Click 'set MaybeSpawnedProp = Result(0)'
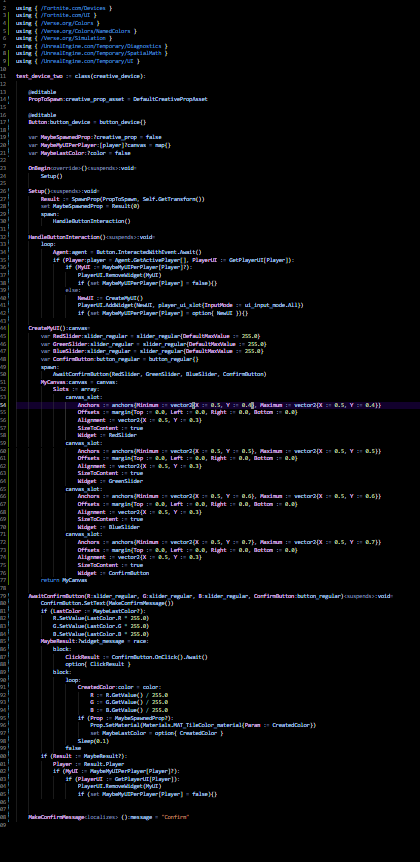This screenshot has height=862, width=420. tap(90, 207)
